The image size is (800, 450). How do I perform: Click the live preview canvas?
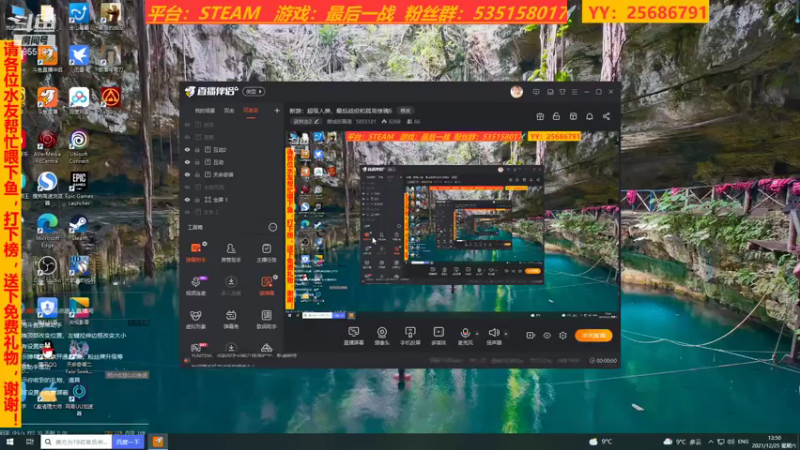click(452, 226)
